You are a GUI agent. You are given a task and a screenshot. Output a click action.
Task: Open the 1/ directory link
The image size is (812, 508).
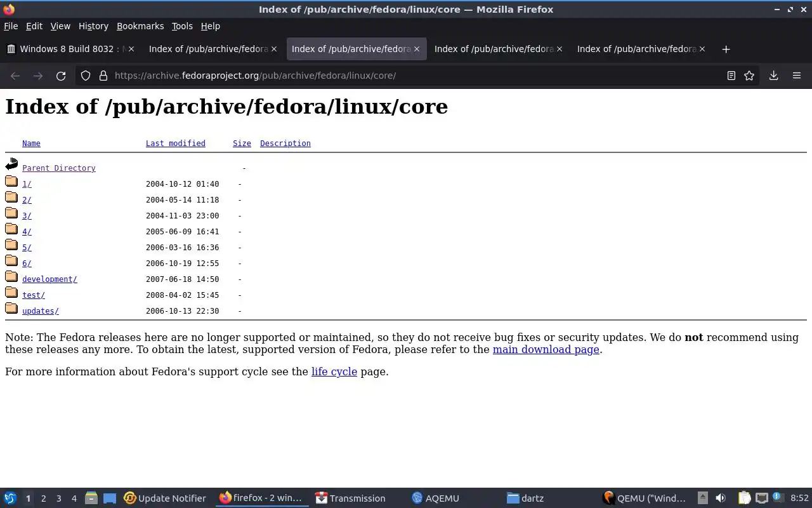click(27, 184)
